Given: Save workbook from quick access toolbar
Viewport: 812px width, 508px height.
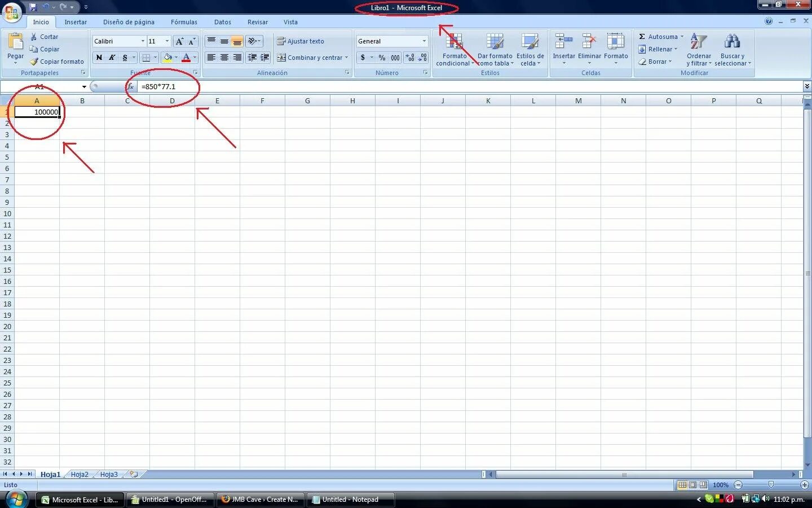Looking at the screenshot, I should 33,7.
